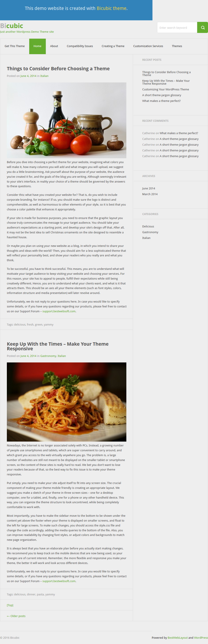
Task: Click the vegetables post featured image
Action: point(67,120)
